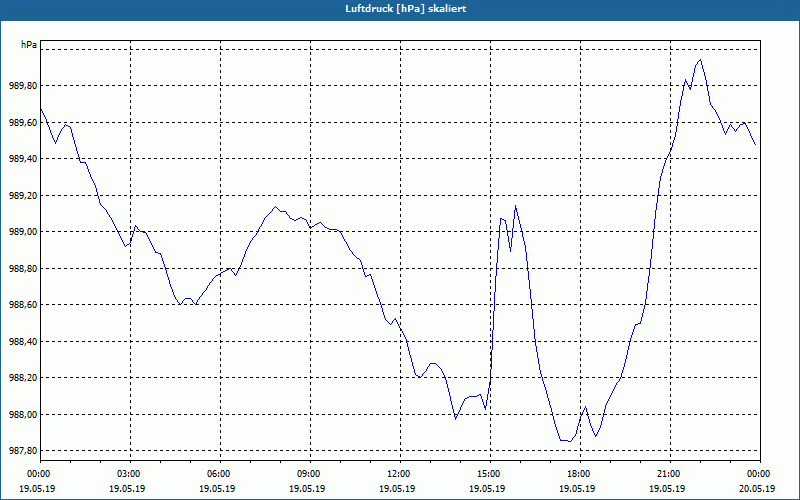Select the "988,40" y-axis value
The height and width of the screenshot is (500, 800).
23,341
